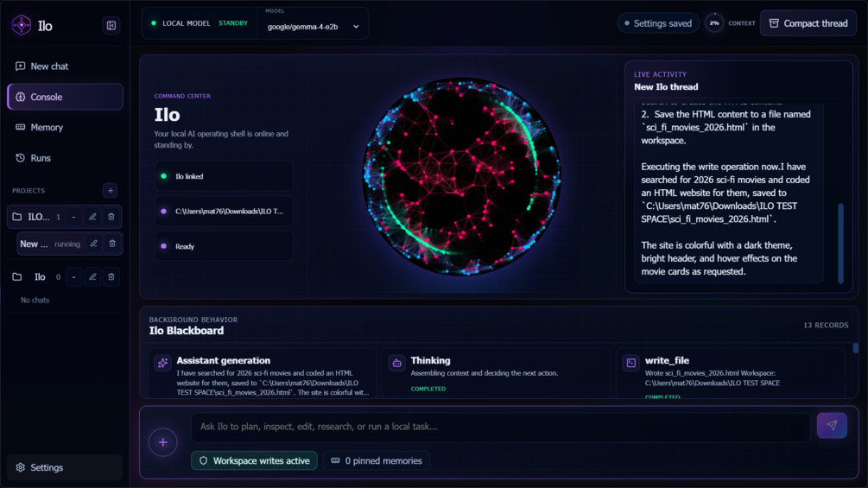The width and height of the screenshot is (868, 488).
Task: Click the Ilo linked status row
Action: [224, 176]
